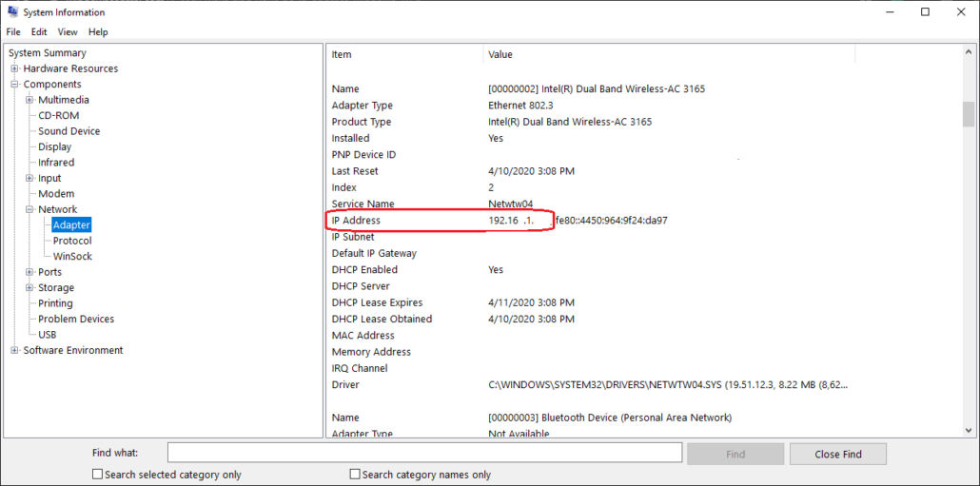This screenshot has width=980, height=486.
Task: Open the Help menu
Action: click(x=98, y=31)
